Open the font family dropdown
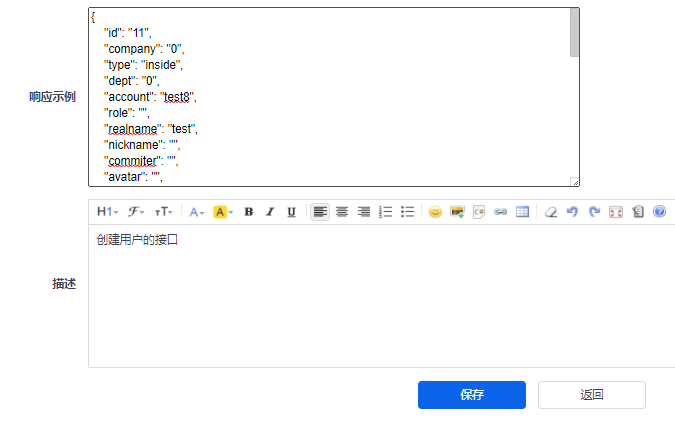The height and width of the screenshot is (421, 675). pyautogui.click(x=136, y=212)
